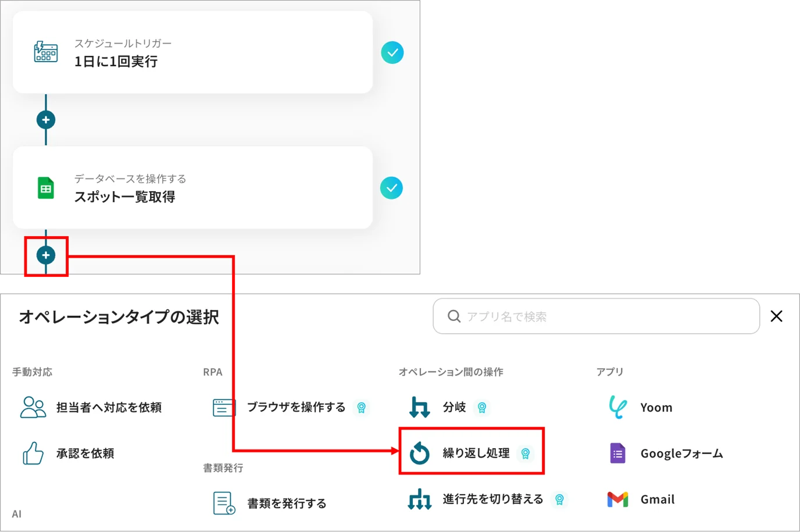Click the Yoom app logo
Image resolution: width=800 pixels, height=532 pixels.
(x=617, y=407)
